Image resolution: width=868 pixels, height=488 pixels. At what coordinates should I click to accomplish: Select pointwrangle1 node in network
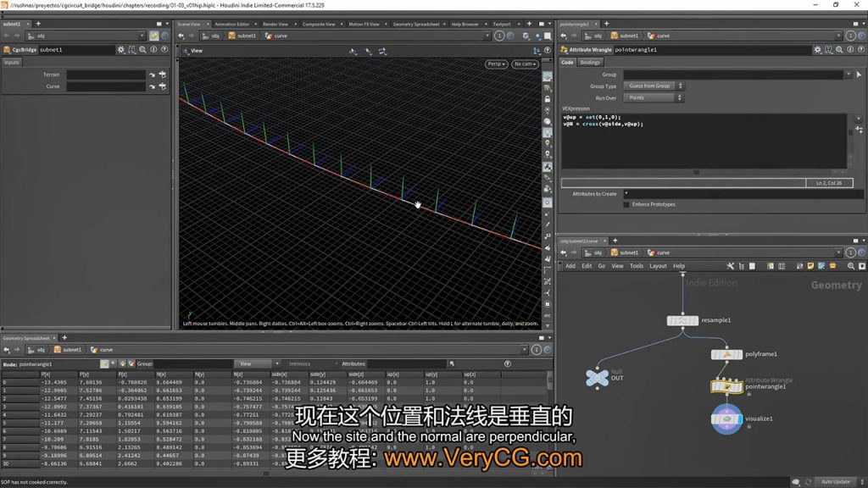pyautogui.click(x=726, y=386)
